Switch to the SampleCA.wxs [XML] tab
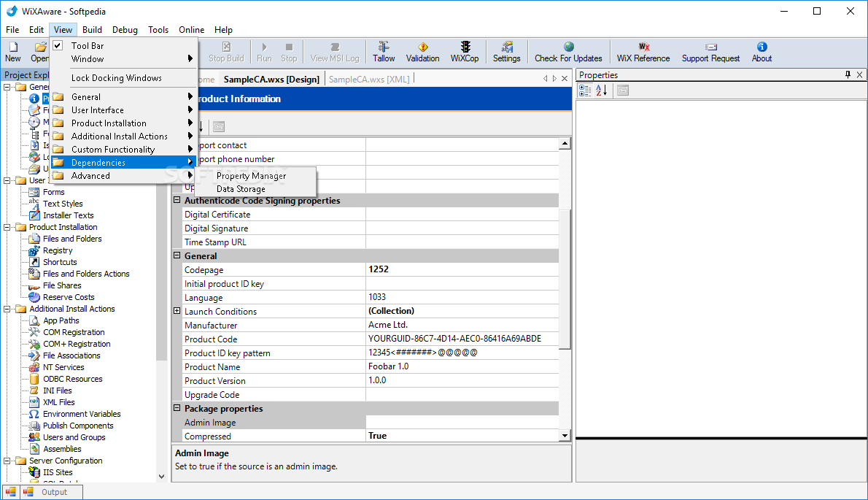868x500 pixels. [368, 79]
